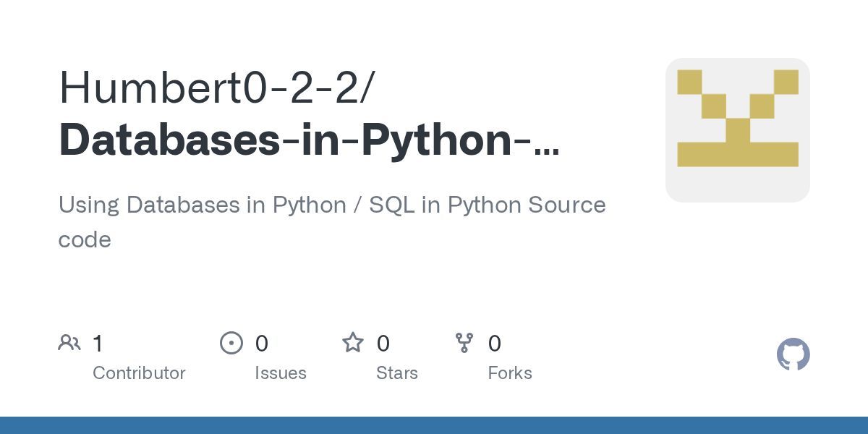Click the Forks label
This screenshot has width=868, height=434.
click(x=510, y=373)
